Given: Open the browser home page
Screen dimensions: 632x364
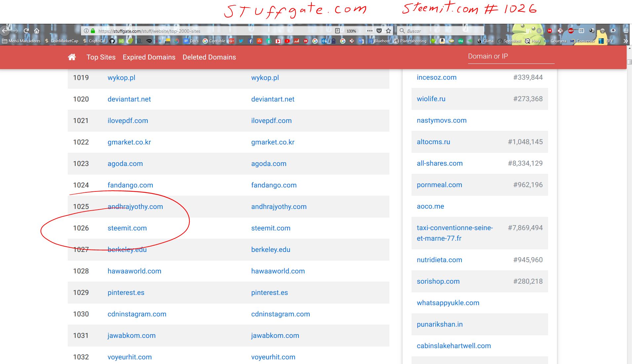Looking at the screenshot, I should (x=37, y=31).
